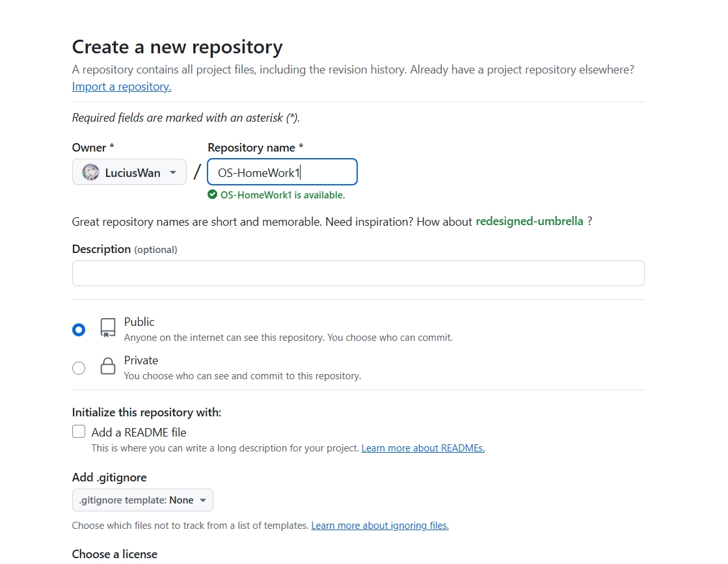
Task: Select the Public visibility radio button
Action: [79, 330]
